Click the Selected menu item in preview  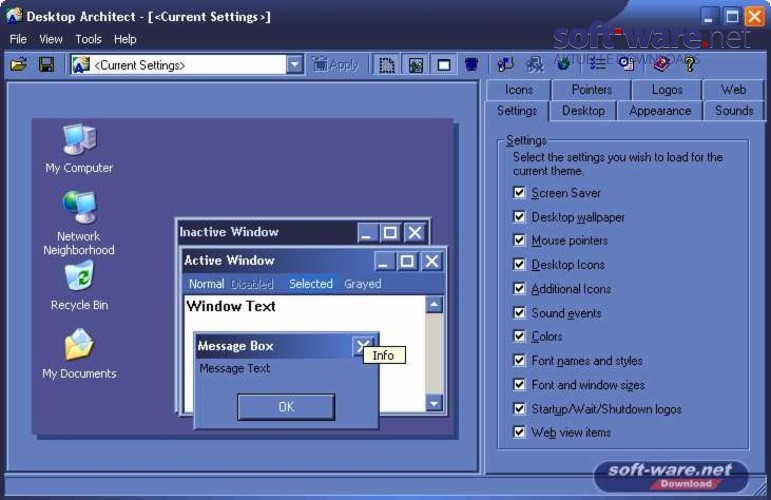pos(311,284)
